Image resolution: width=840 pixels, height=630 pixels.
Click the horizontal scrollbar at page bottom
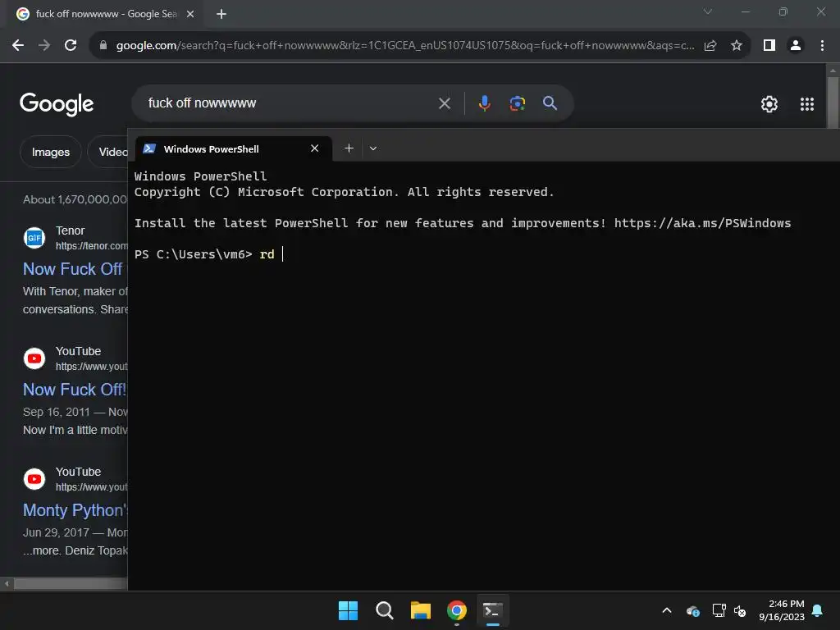[70, 584]
